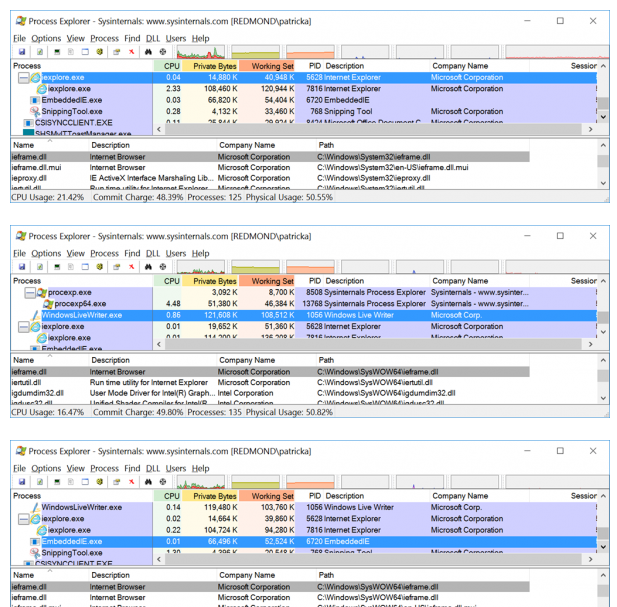This screenshot has width=617, height=607.
Task: Click Save icon in bottom window toolbar
Action: 22,482
